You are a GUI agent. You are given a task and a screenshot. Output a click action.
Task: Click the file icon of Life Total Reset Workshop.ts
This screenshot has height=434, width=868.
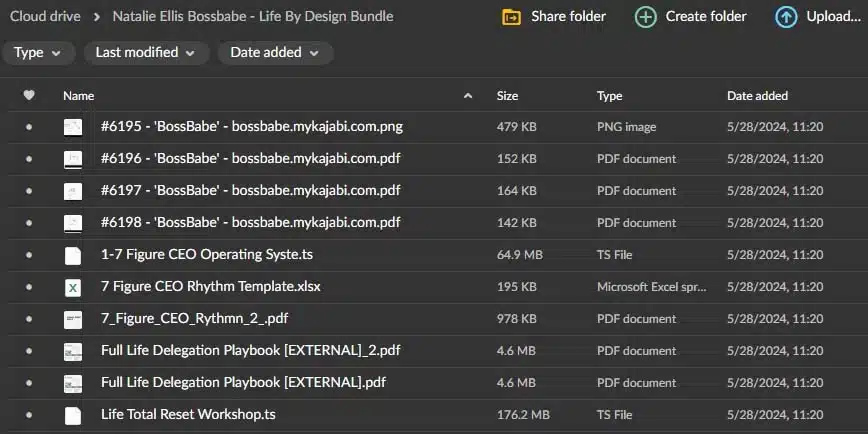point(73,416)
